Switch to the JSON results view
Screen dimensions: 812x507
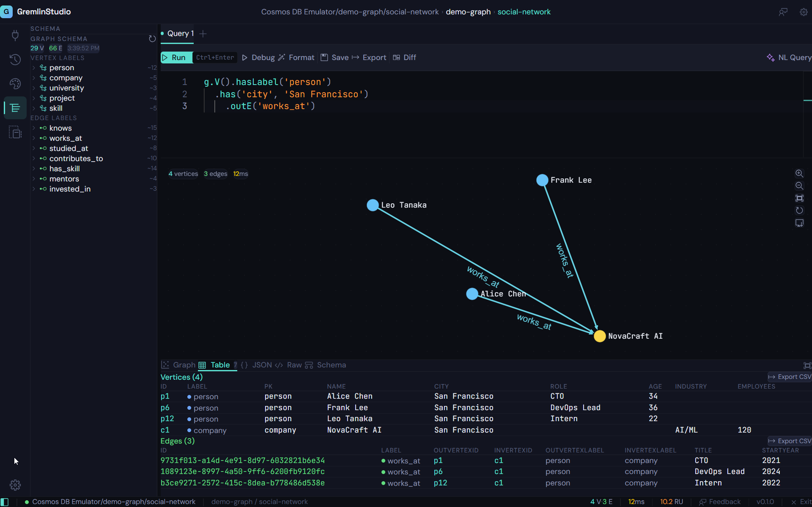(261, 365)
